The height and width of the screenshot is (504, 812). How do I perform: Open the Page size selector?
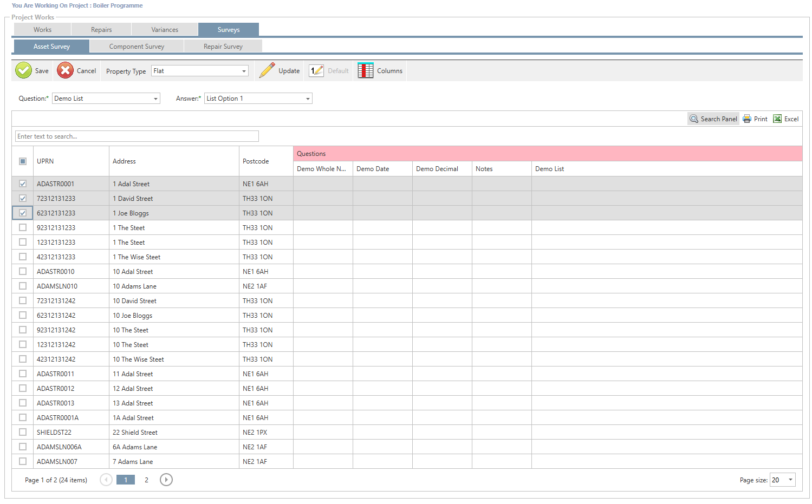click(x=790, y=480)
